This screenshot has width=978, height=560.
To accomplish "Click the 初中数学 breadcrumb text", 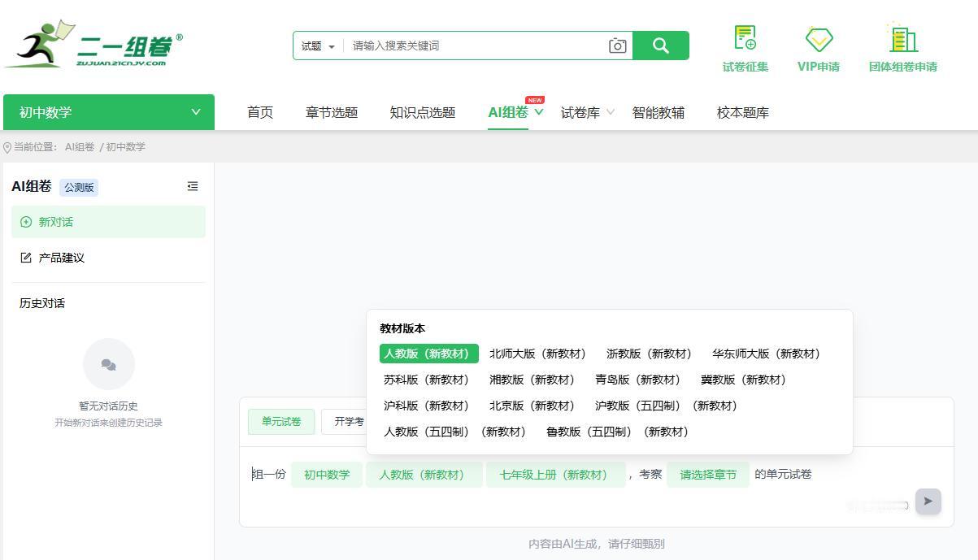I will pyautogui.click(x=126, y=147).
